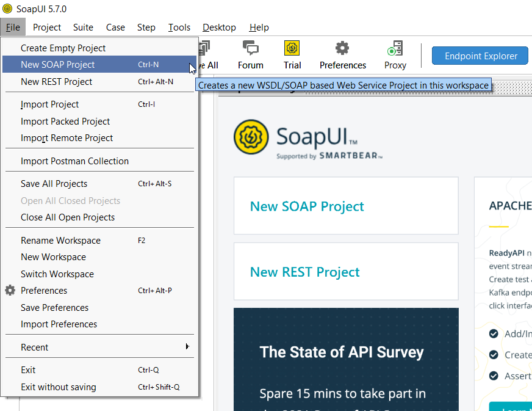This screenshot has height=411, width=532.
Task: Open Preferences from the File menu
Action: tap(99, 291)
